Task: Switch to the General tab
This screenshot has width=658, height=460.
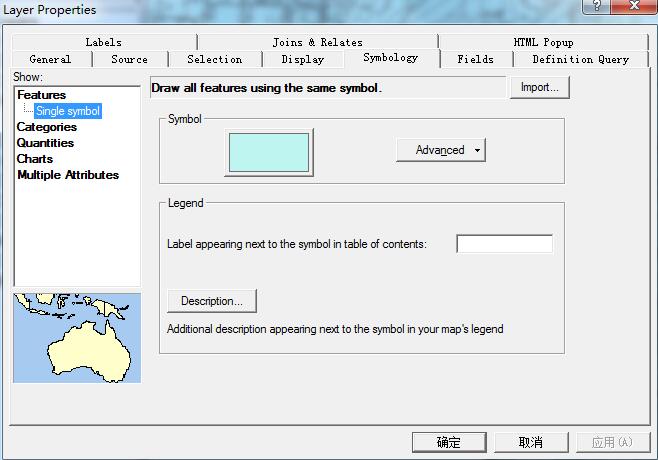Action: (x=50, y=60)
